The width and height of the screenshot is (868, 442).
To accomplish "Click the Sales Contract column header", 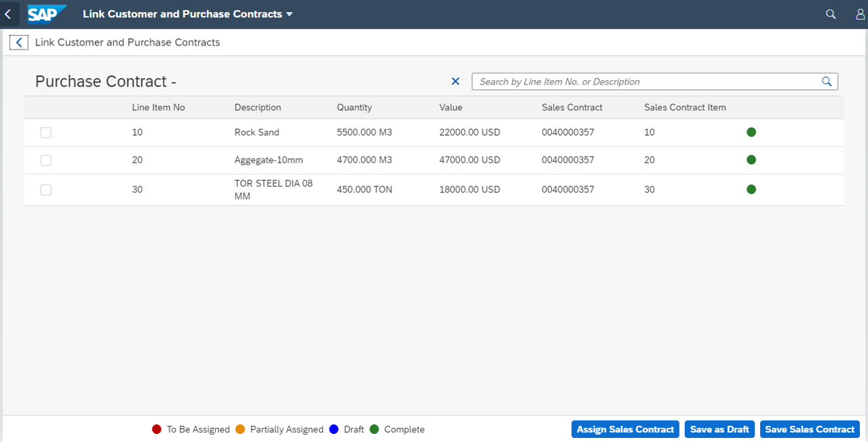I will coord(572,107).
